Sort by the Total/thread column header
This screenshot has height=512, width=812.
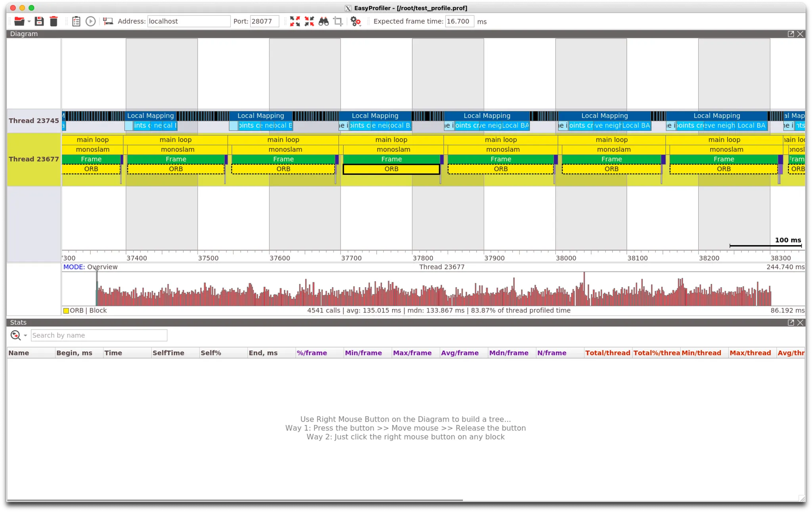607,353
